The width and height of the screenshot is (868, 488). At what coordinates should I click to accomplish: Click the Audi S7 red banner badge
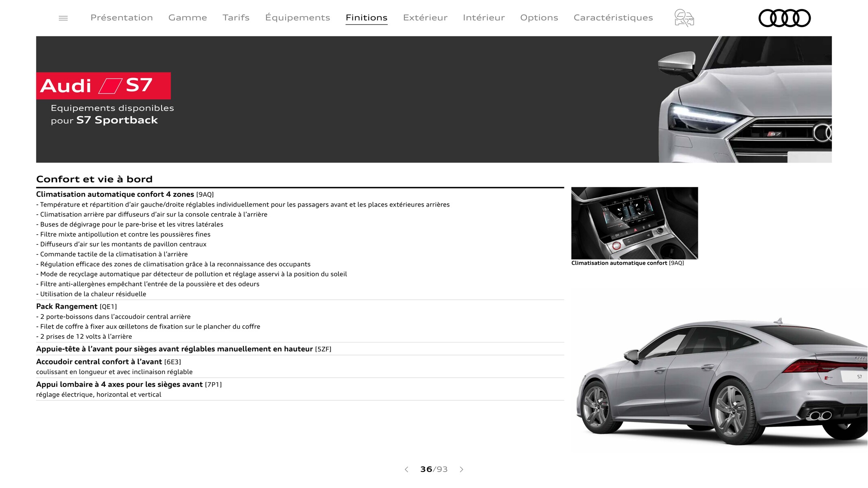point(103,86)
